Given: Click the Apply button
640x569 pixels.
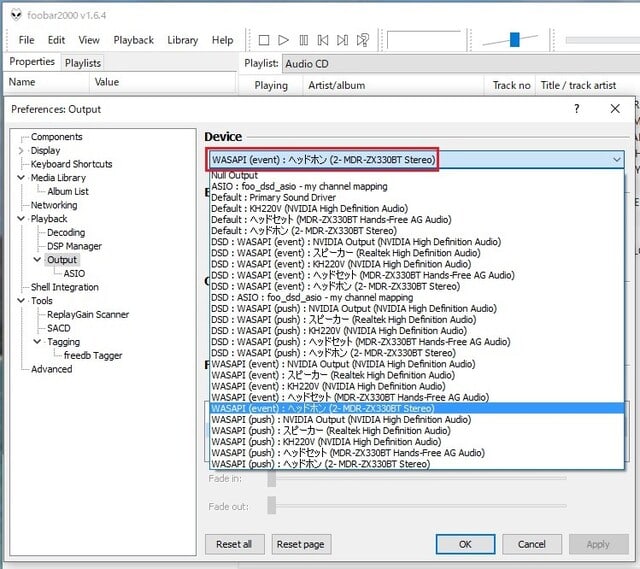Looking at the screenshot, I should click(598, 544).
